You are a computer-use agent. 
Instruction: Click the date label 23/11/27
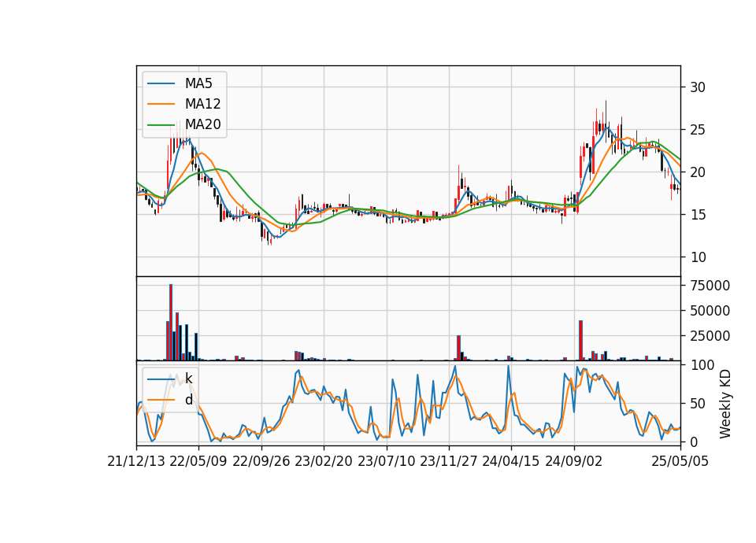click(449, 461)
